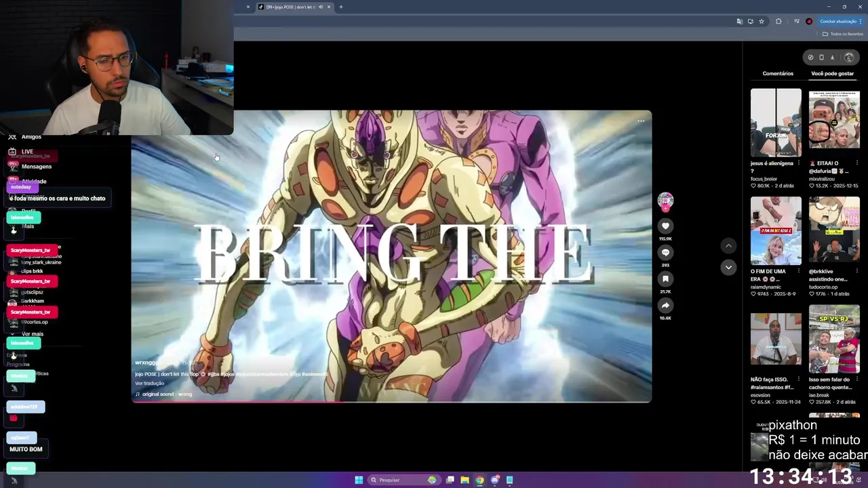Viewport: 868px width, 488px height.
Task: Bookmark page with the star icon
Action: (x=762, y=21)
